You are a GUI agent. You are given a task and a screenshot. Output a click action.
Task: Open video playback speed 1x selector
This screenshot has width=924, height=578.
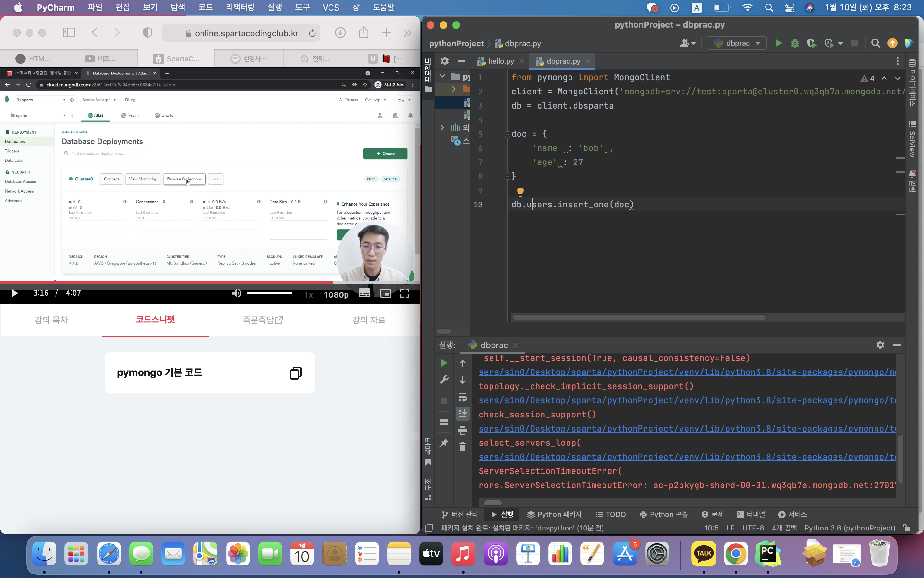point(309,295)
